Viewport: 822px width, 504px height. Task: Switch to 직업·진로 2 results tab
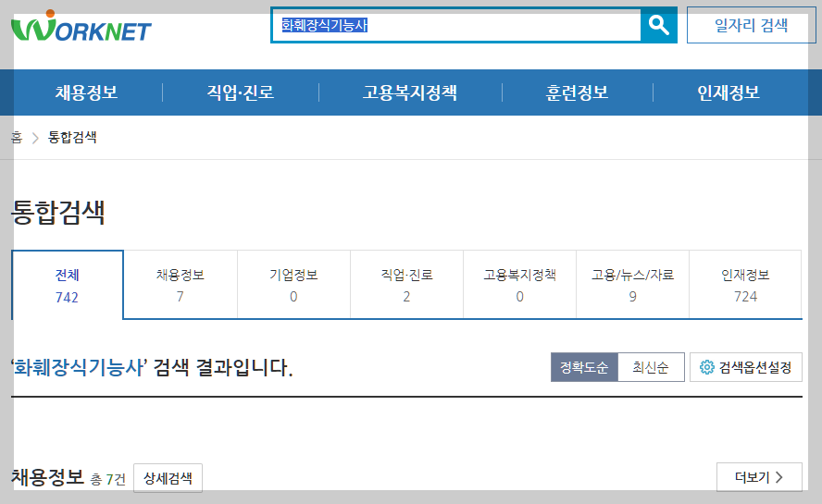click(406, 285)
